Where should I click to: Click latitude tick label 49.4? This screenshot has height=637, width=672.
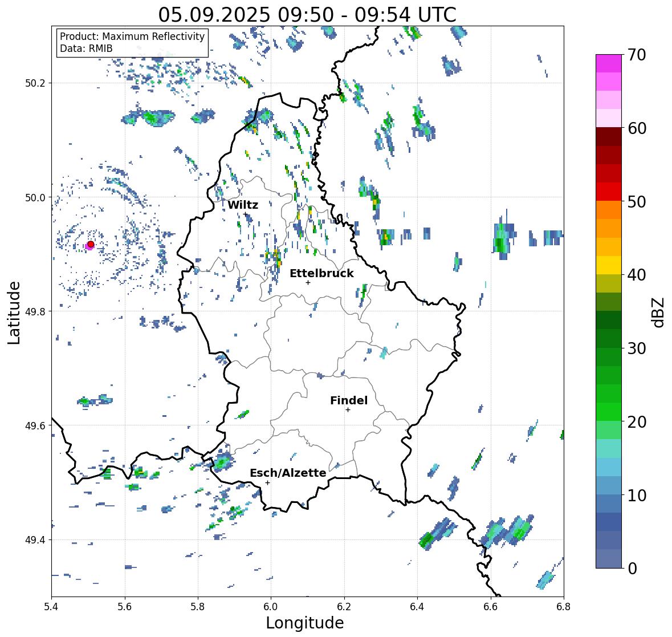[x=35, y=540]
